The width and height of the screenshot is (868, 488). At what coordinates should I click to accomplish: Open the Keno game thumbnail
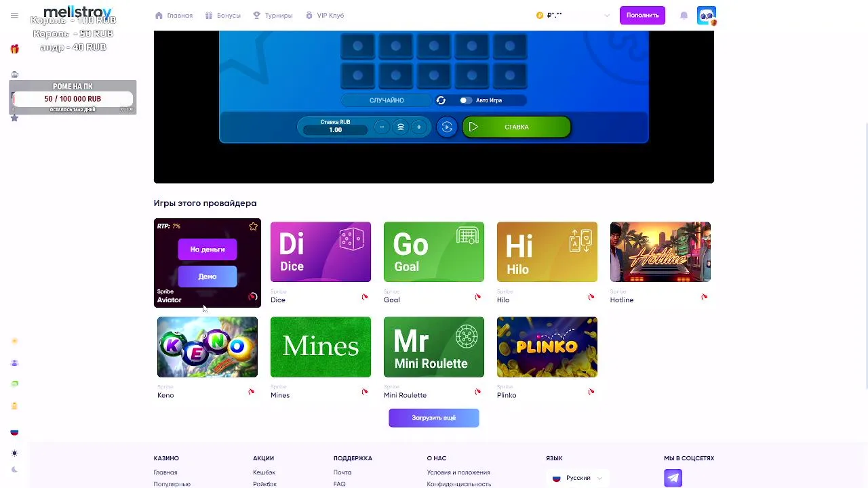(208, 347)
